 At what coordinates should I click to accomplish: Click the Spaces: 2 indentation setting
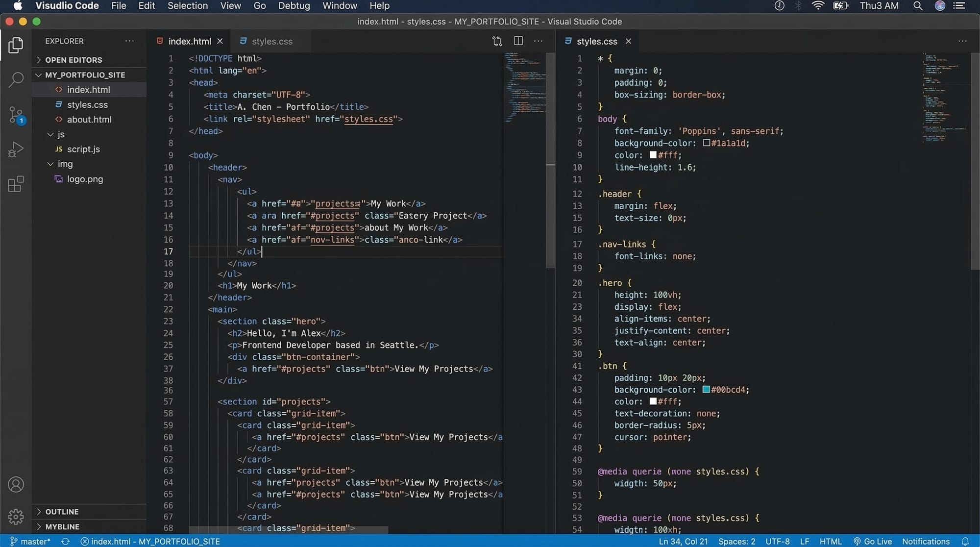[736, 541]
